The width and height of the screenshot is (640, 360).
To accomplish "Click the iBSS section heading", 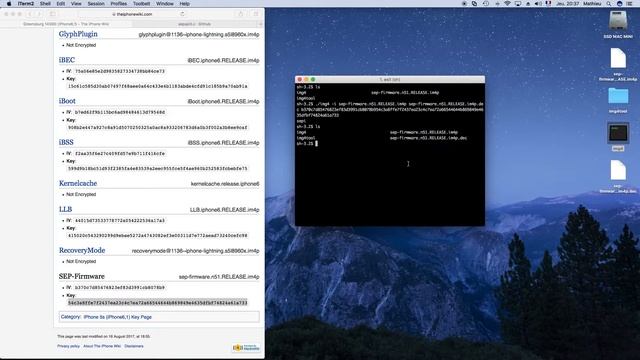I will [x=66, y=142].
